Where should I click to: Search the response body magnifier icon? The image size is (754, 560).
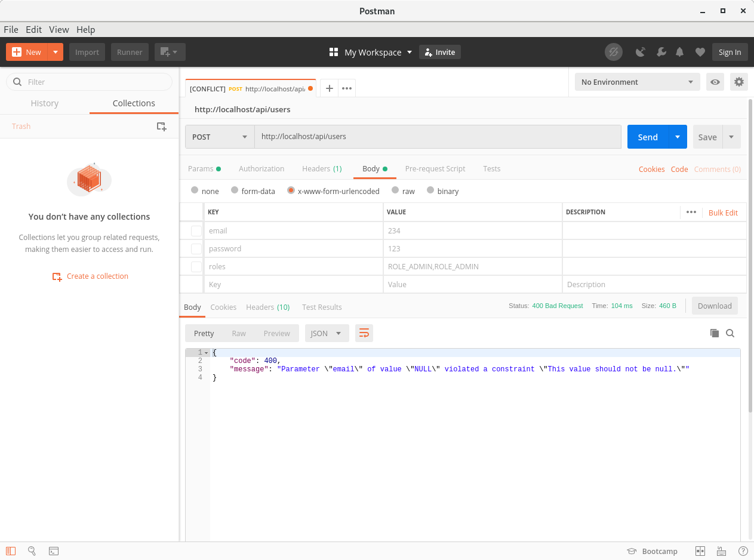(730, 333)
